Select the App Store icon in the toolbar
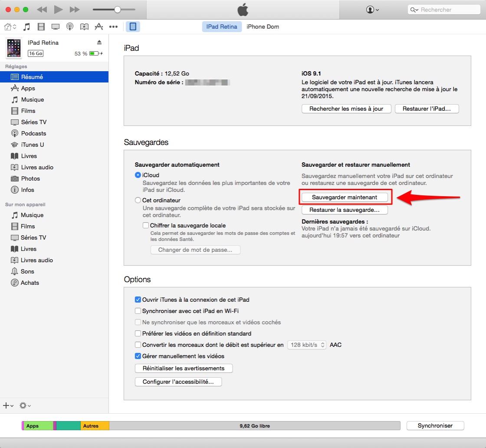This screenshot has width=486, height=448. tap(99, 26)
